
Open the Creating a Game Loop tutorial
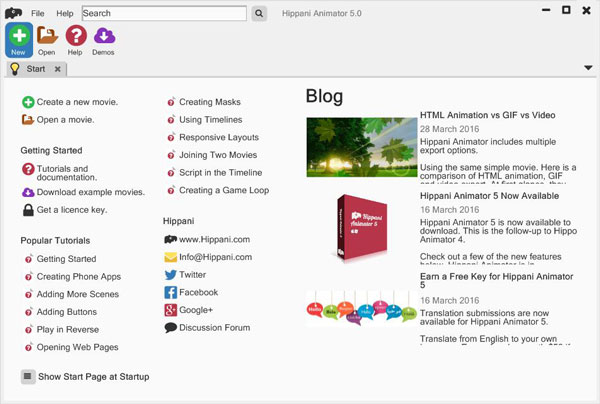[x=224, y=190]
